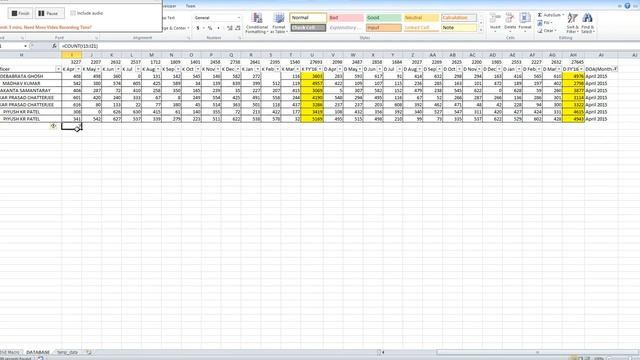Open the Name Box dropdown
Viewport: 640px width, 360px height.
(x=25, y=46)
